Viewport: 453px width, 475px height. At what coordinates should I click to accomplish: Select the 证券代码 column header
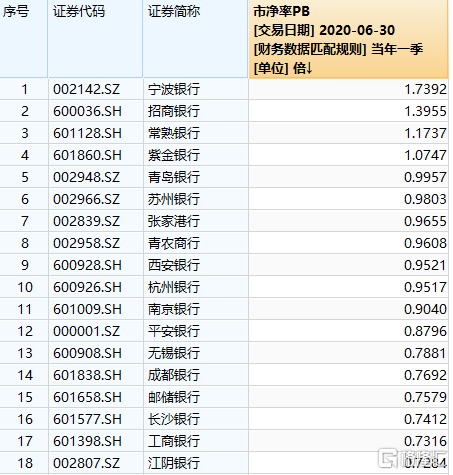95,39
